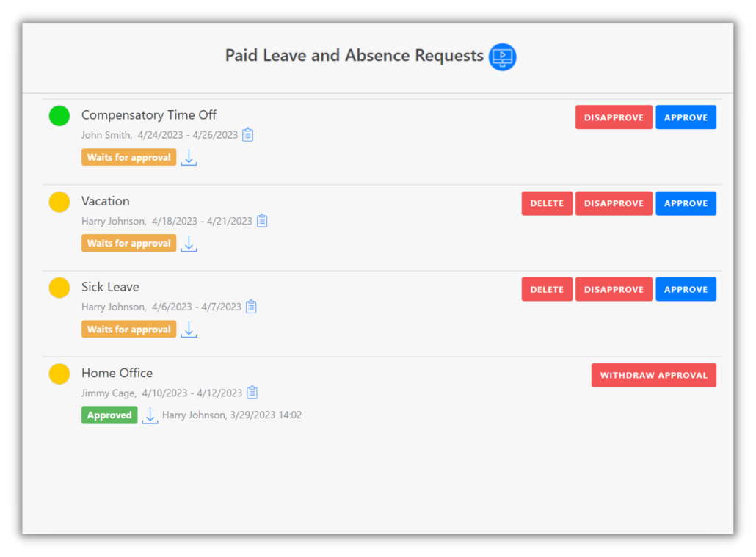This screenshot has height=557, width=756.
Task: Withdraw approval for the Home Office request
Action: point(653,375)
